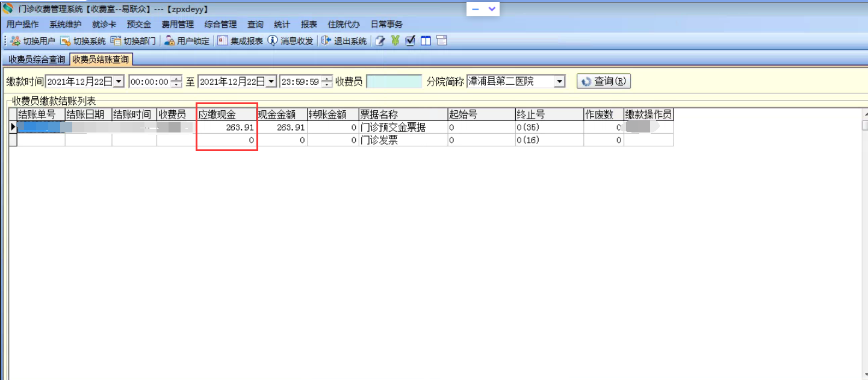
Task: Click the vertical scrollbar on the right
Action: pos(864,244)
